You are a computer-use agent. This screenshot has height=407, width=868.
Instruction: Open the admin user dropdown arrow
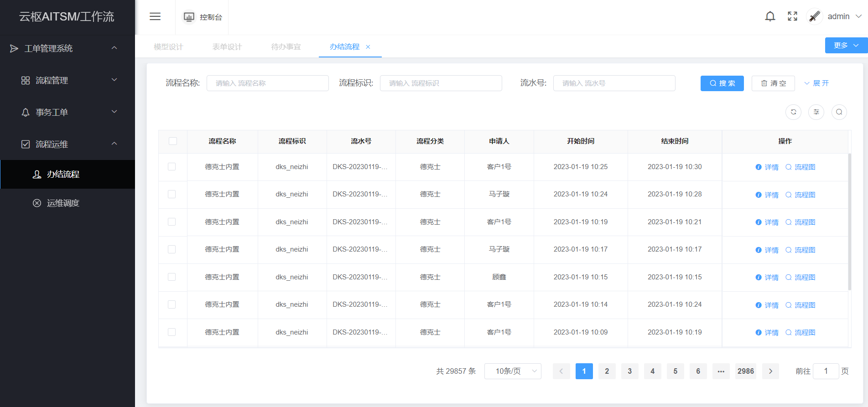pyautogui.click(x=858, y=16)
